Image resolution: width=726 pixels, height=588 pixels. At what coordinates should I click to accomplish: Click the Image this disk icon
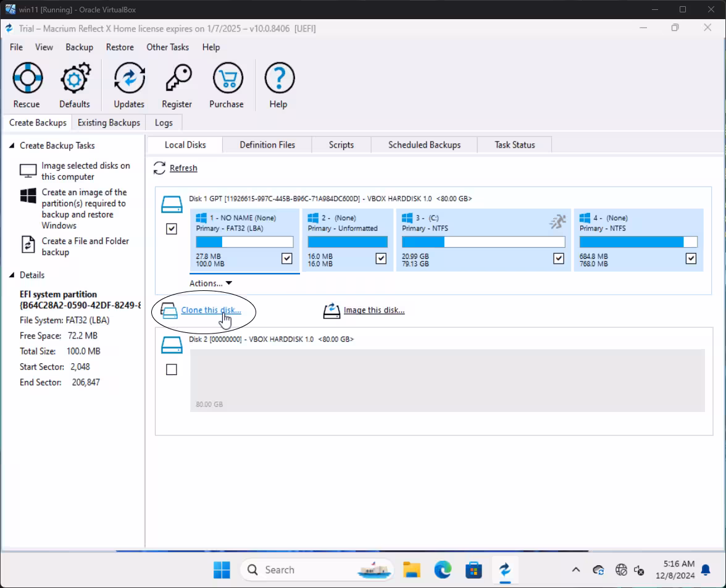pyautogui.click(x=332, y=310)
